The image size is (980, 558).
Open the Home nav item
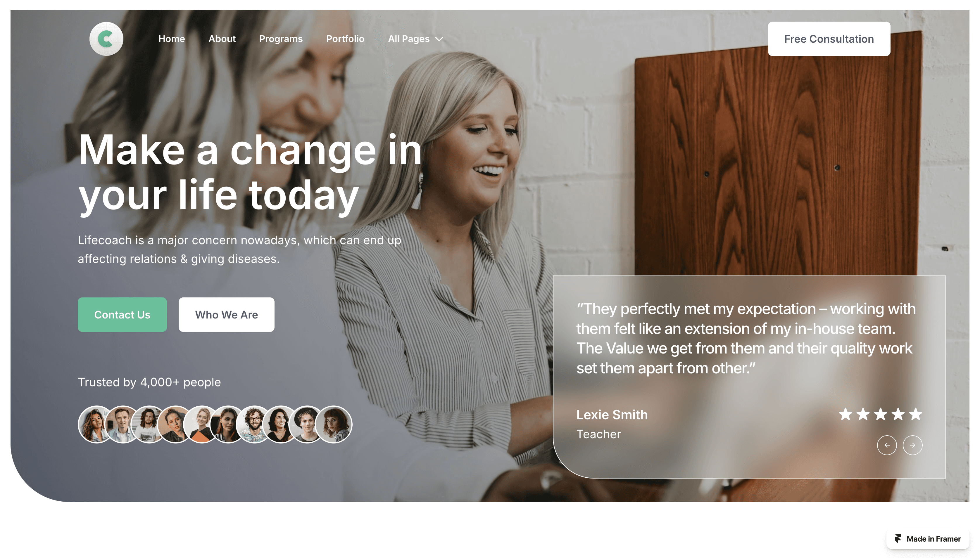[171, 39]
